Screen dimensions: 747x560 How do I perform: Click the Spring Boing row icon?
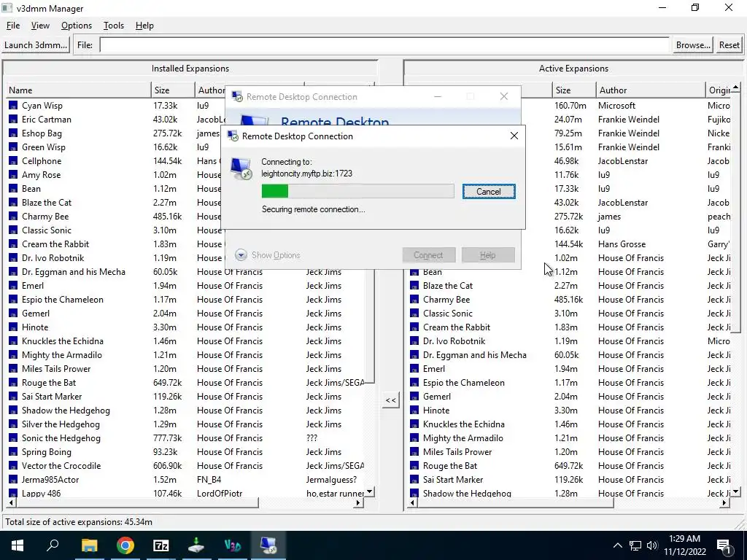13,452
